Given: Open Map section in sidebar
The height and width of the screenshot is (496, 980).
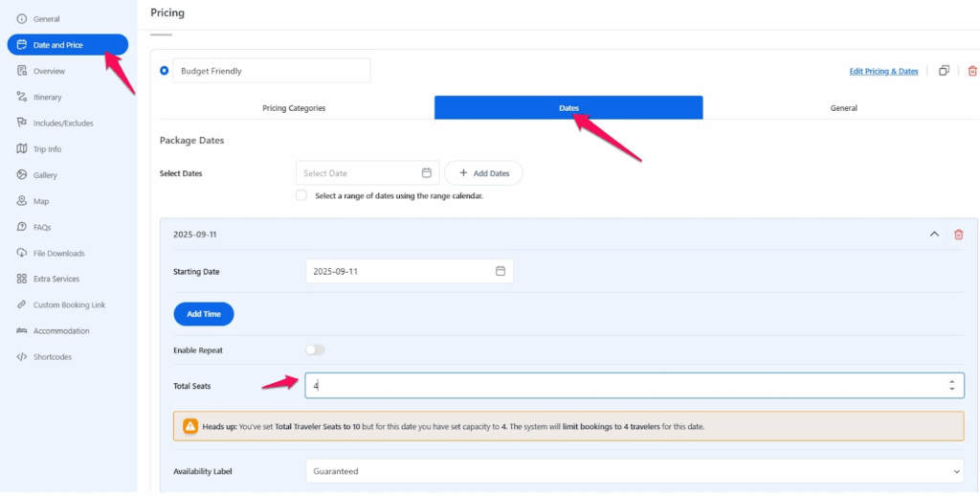Looking at the screenshot, I should [40, 201].
